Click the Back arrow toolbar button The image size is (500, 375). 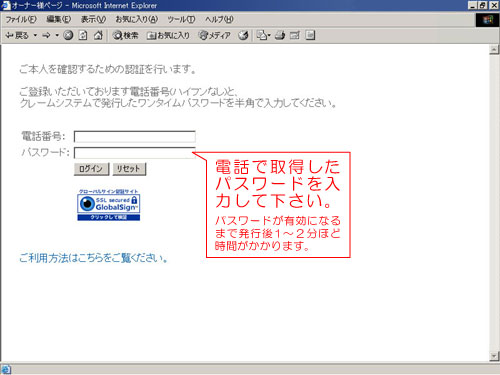pos(17,35)
